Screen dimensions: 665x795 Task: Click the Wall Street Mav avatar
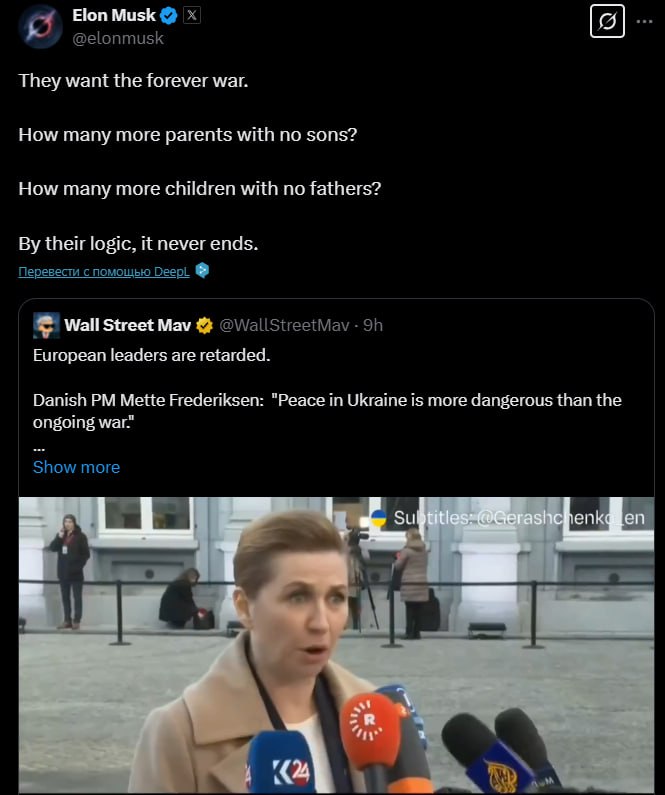tap(46, 325)
